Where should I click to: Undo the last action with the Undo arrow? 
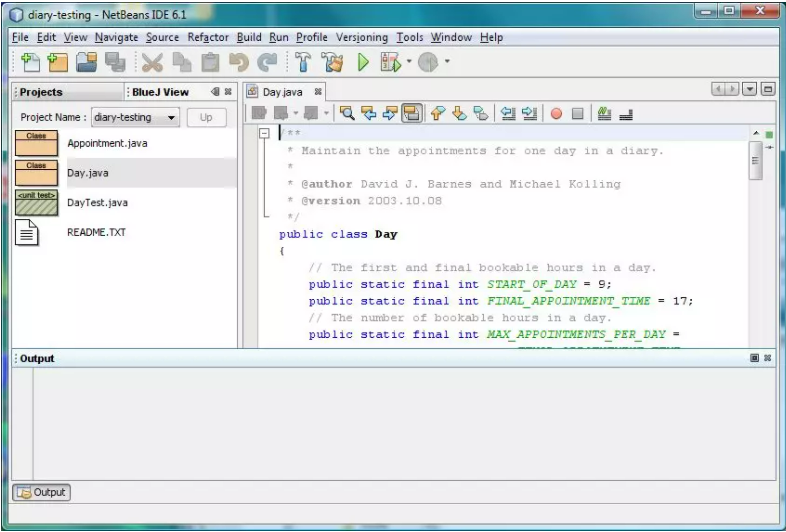tap(239, 63)
